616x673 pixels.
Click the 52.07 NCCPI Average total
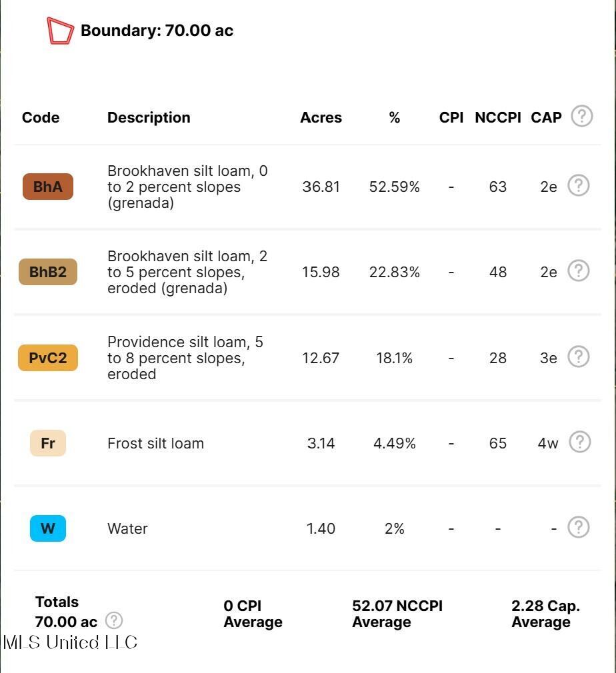pyautogui.click(x=397, y=614)
